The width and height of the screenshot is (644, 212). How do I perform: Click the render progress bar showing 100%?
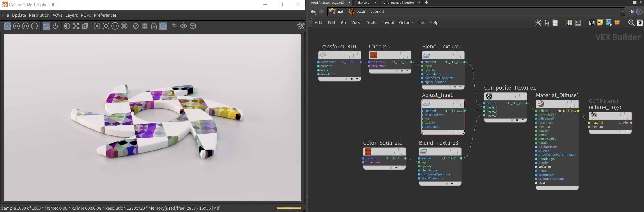(289, 208)
